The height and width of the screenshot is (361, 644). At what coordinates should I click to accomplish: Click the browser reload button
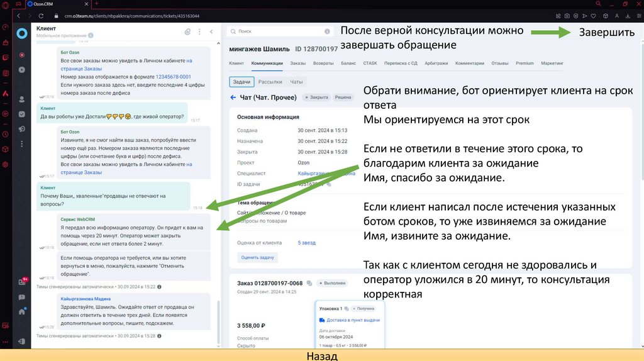coord(41,16)
